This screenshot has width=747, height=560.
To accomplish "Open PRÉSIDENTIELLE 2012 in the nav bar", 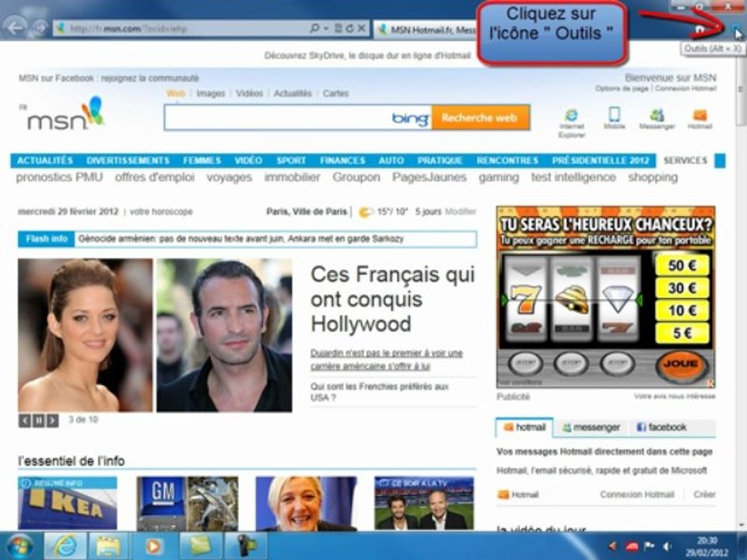I will click(x=600, y=160).
